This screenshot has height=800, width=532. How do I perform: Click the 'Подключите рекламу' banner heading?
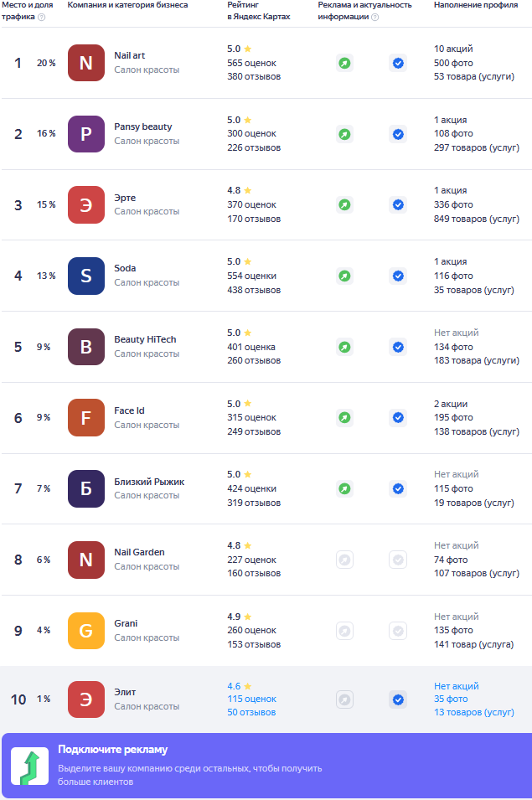point(113,750)
